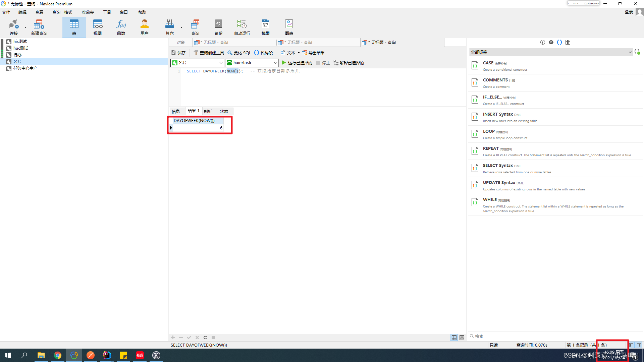Switch results to form view

462,338
